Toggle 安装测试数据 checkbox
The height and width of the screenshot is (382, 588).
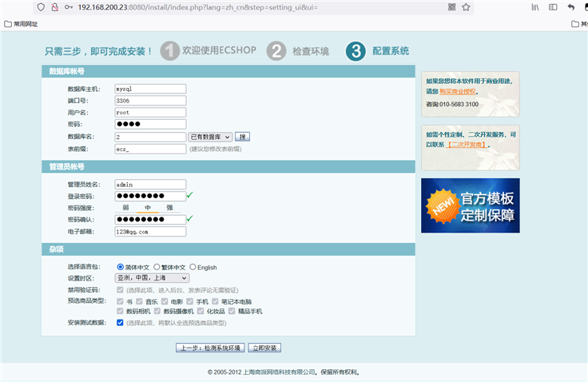coord(120,322)
